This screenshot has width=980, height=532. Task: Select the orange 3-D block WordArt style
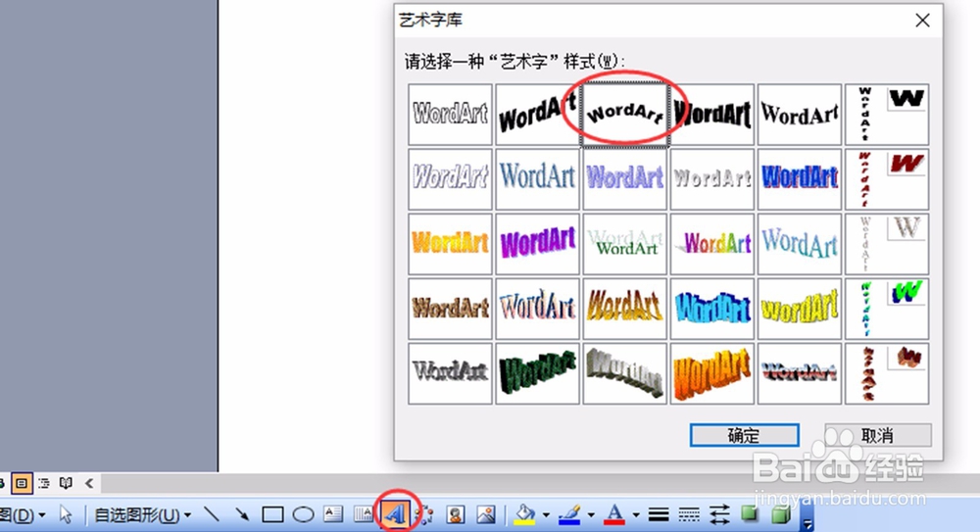(x=712, y=373)
